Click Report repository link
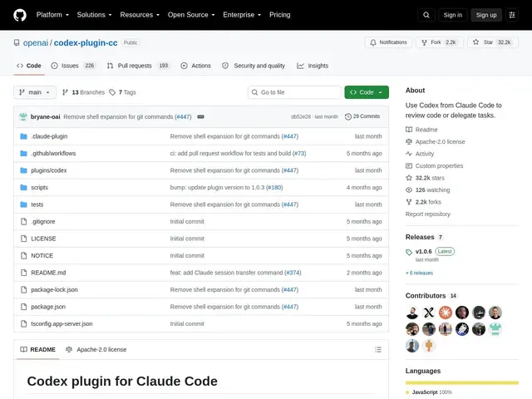 (x=428, y=214)
